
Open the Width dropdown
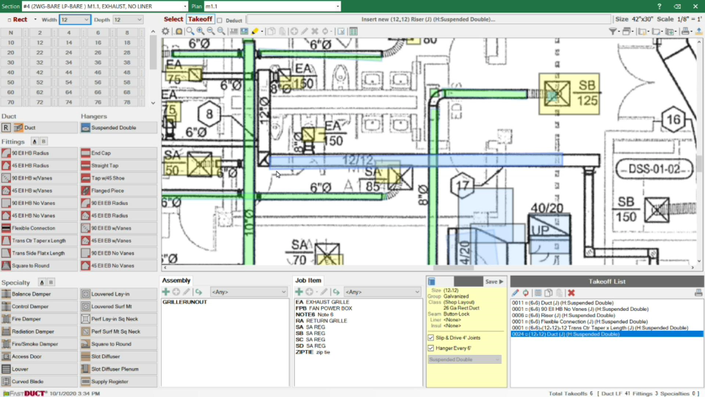pos(86,20)
